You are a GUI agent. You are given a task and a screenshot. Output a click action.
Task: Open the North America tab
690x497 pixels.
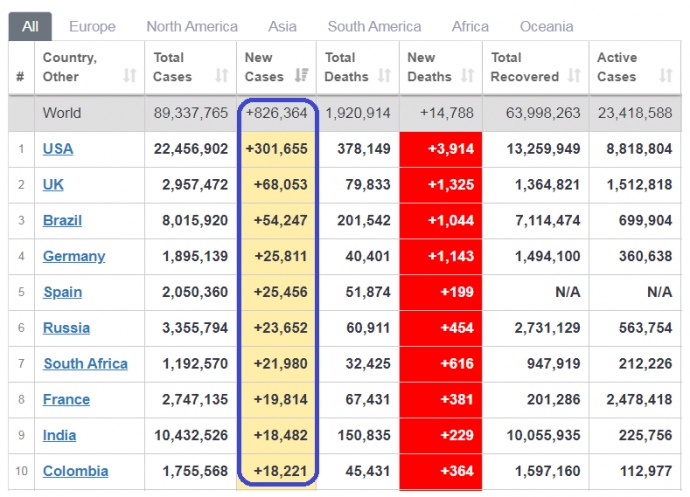[x=192, y=26]
